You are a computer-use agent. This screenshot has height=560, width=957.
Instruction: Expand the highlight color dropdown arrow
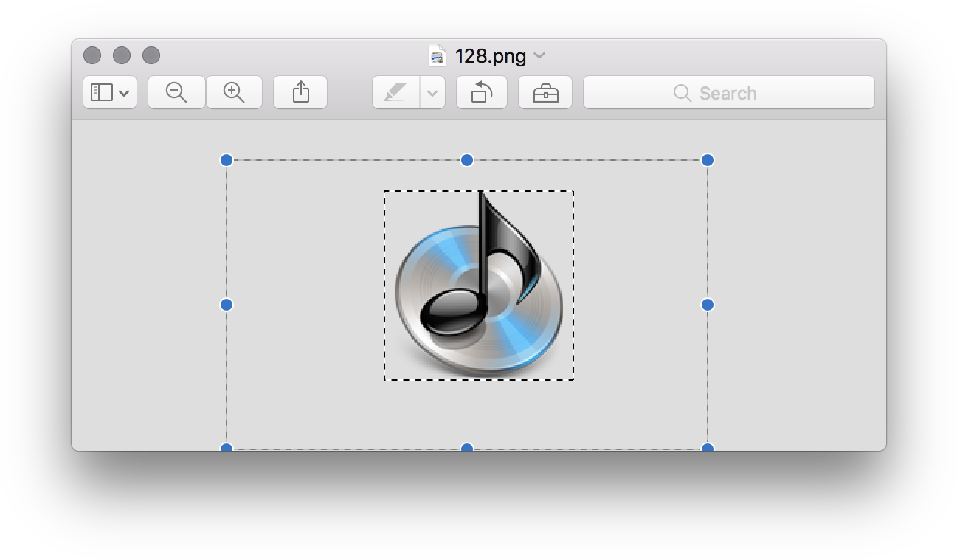pos(432,93)
